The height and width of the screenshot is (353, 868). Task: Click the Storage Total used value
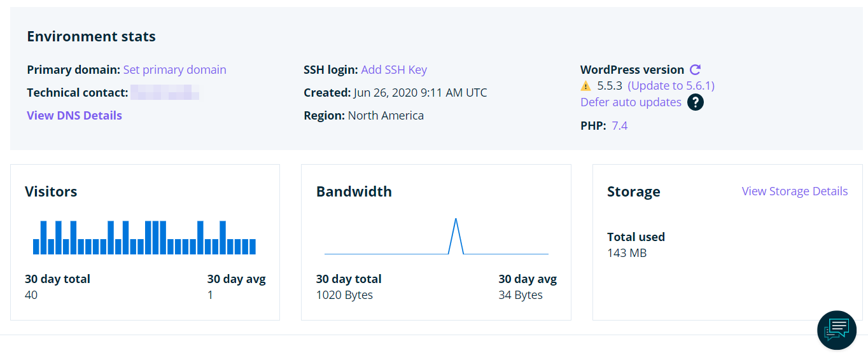pos(627,253)
